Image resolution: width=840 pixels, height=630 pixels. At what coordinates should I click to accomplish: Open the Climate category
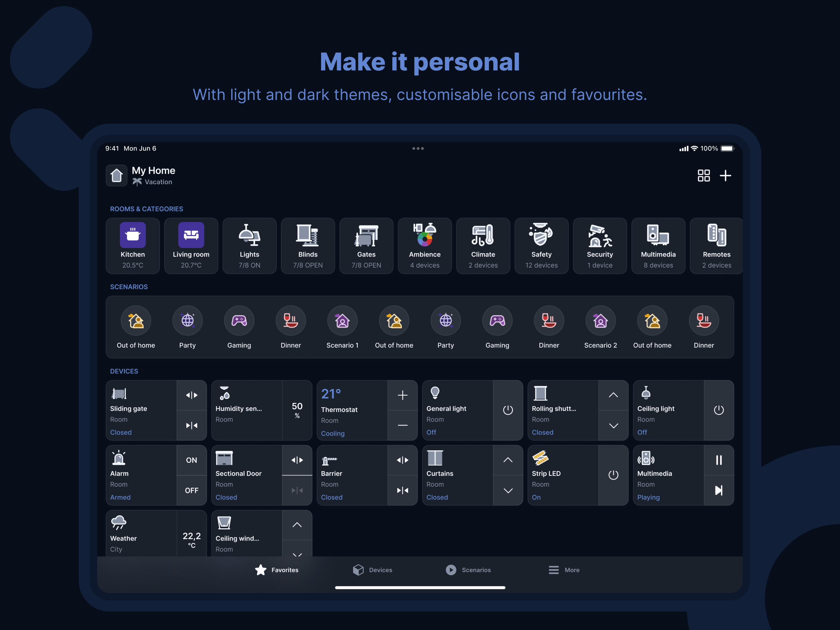(x=483, y=245)
